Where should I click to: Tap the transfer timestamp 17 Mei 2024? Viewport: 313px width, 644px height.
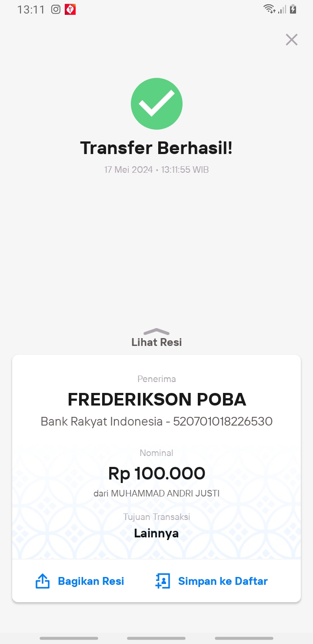coord(129,170)
